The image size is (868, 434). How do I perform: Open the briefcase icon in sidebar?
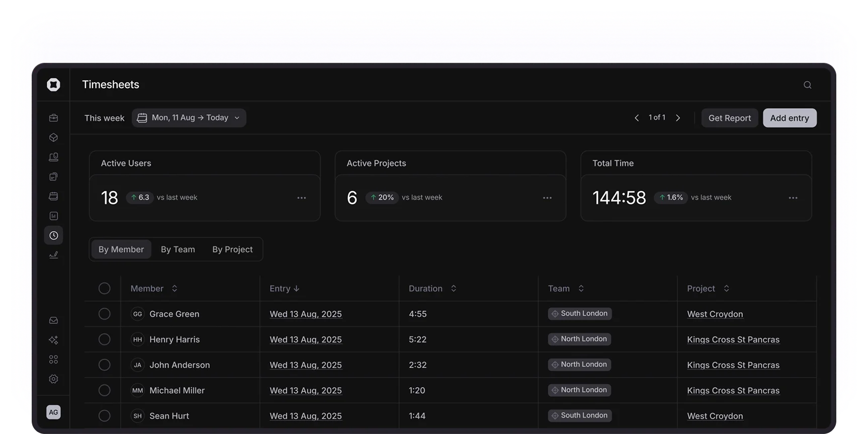(x=53, y=118)
